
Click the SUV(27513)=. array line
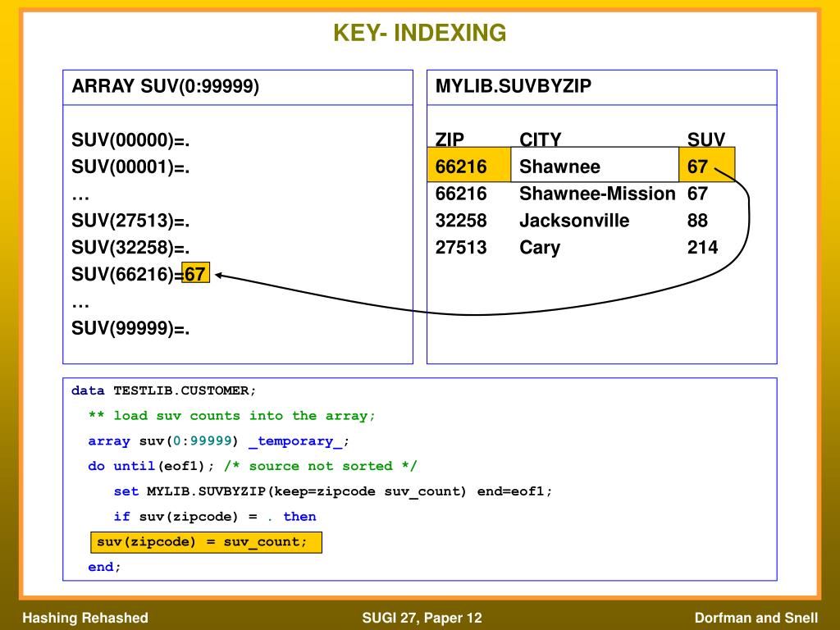pyautogui.click(x=130, y=221)
